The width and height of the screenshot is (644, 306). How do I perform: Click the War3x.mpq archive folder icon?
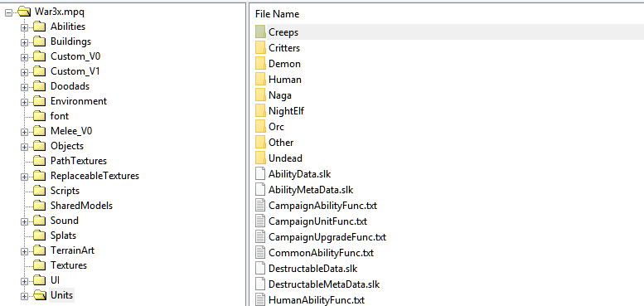24,12
